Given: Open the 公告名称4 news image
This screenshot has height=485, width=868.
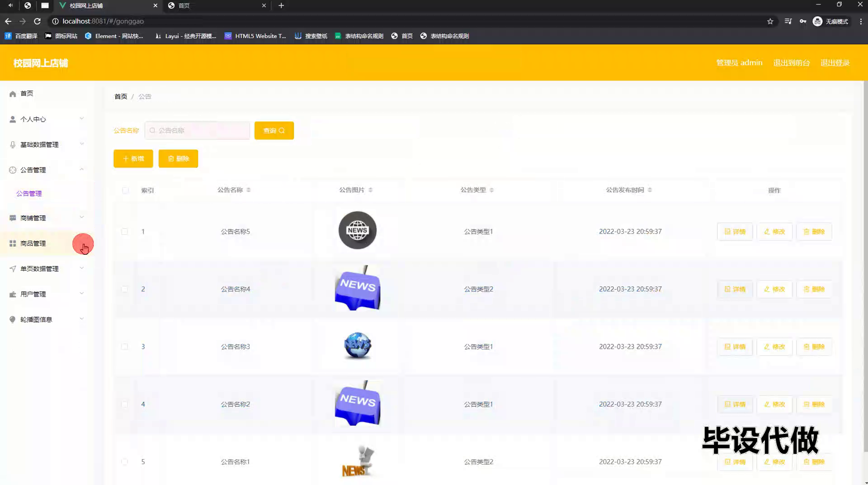Looking at the screenshot, I should pyautogui.click(x=358, y=288).
